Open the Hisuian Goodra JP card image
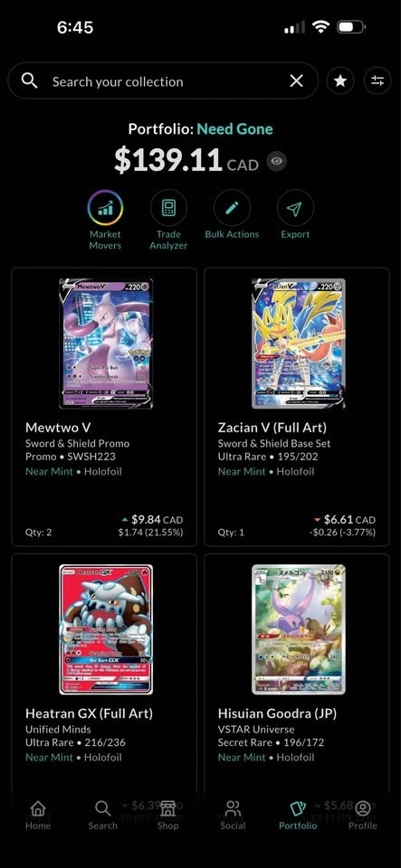401x868 pixels. click(299, 629)
